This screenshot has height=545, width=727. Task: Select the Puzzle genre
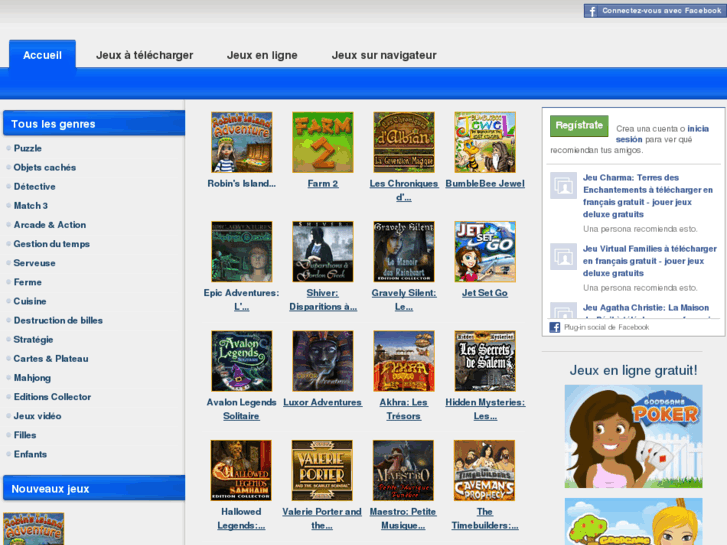click(28, 148)
